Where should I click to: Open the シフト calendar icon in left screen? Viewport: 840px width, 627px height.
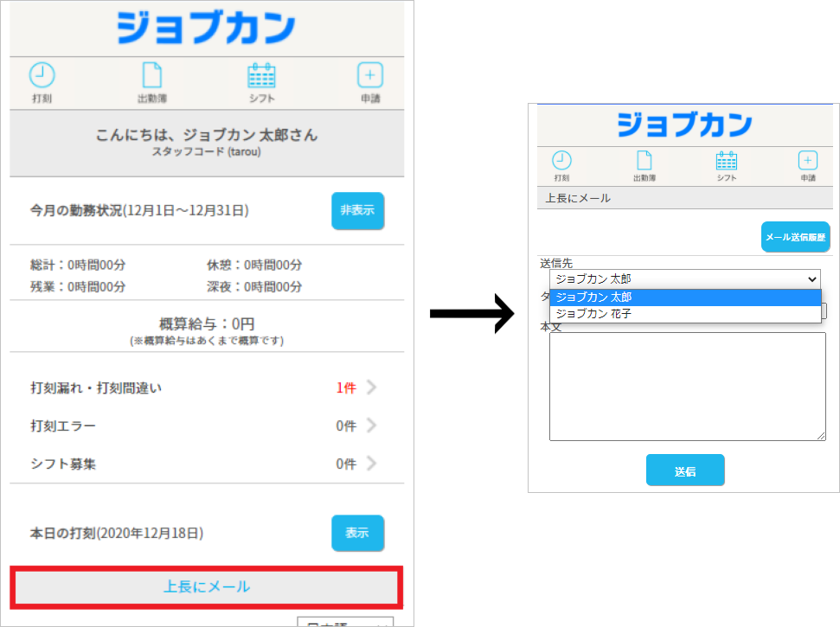coord(261,75)
